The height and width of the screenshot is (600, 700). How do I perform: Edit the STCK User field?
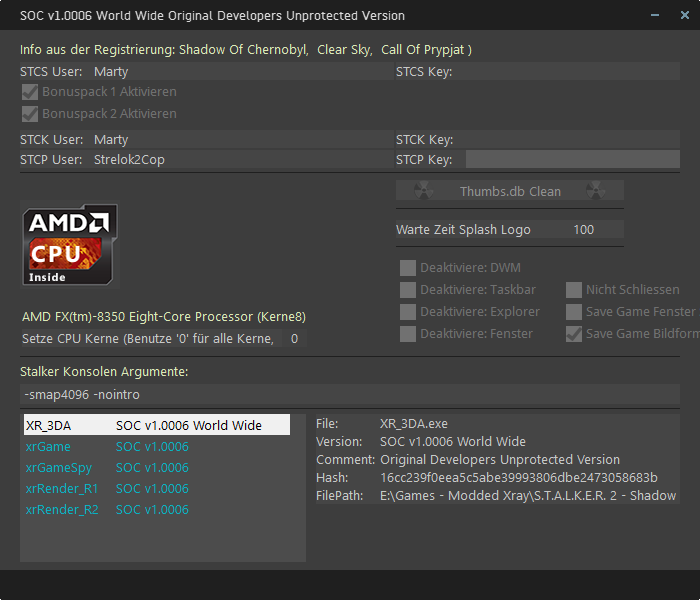242,140
